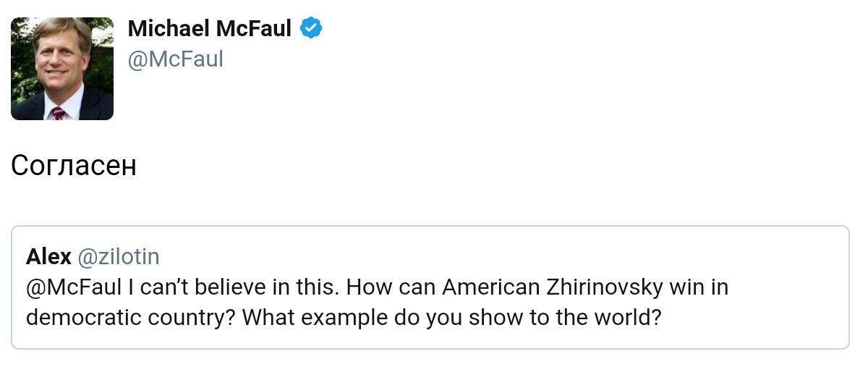868x367 pixels.
Task: Select the "Alex" author name in quoted tweet
Action: (x=48, y=256)
